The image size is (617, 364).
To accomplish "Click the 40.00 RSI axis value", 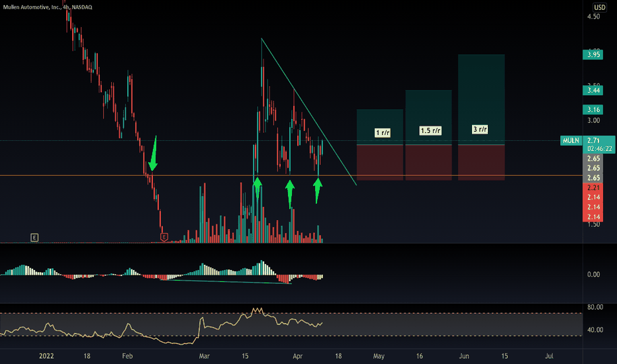I will tap(595, 330).
